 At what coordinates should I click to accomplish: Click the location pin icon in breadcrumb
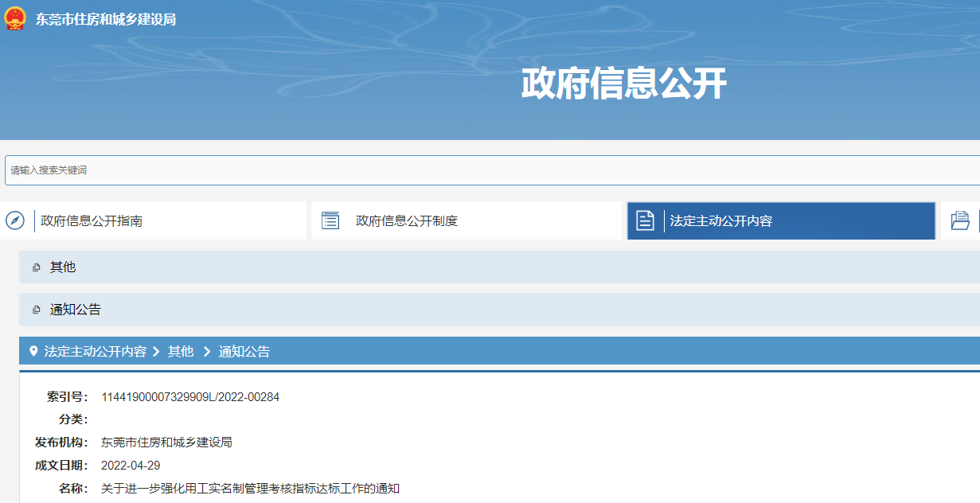[x=33, y=351]
